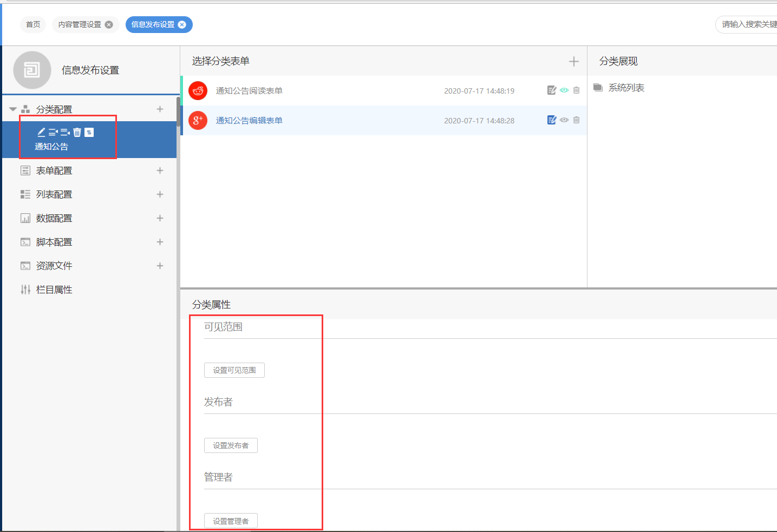This screenshot has height=532, width=777.
Task: Switch to the 首页 tab
Action: (33, 24)
